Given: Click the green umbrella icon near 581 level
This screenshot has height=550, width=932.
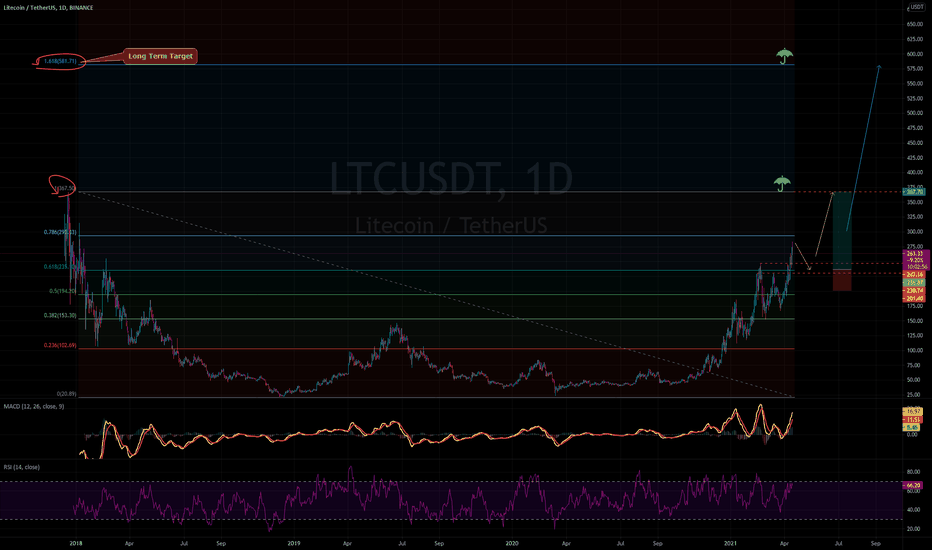Looking at the screenshot, I should point(785,56).
